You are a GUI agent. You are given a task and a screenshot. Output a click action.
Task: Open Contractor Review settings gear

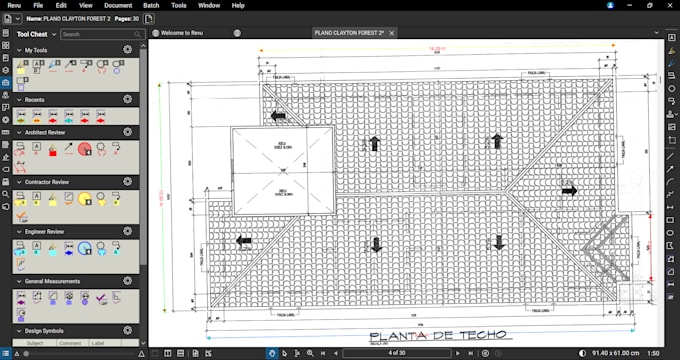pyautogui.click(x=128, y=181)
